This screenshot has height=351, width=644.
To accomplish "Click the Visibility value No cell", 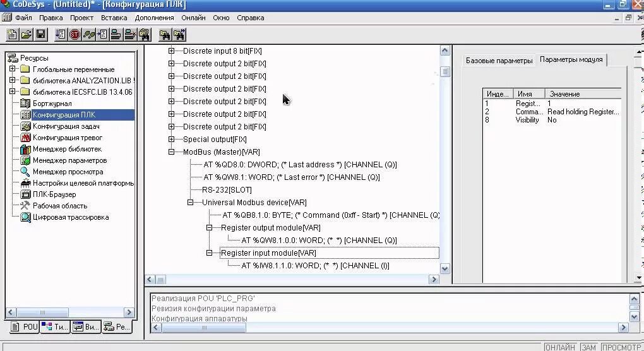I will [552, 120].
